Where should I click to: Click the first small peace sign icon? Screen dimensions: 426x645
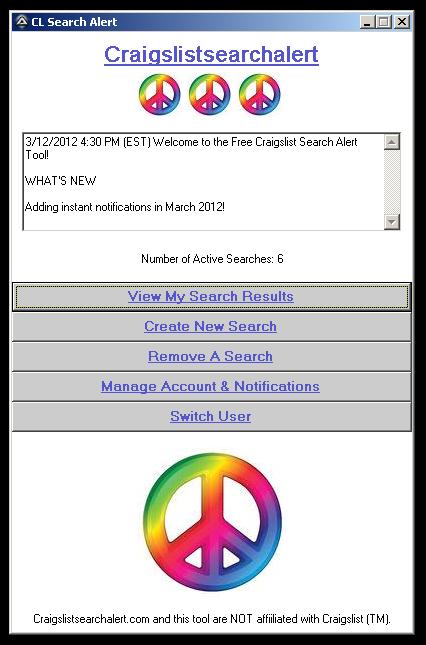click(x=160, y=94)
